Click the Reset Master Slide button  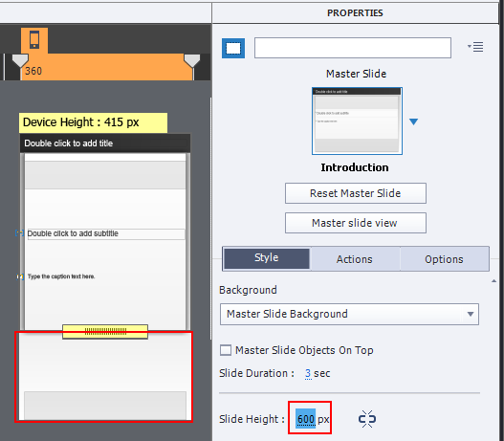click(356, 193)
